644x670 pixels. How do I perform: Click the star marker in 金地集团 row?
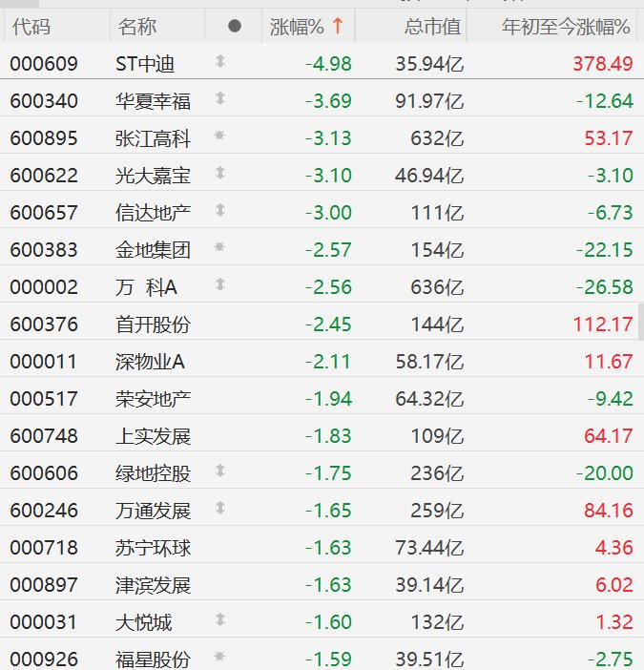(219, 247)
